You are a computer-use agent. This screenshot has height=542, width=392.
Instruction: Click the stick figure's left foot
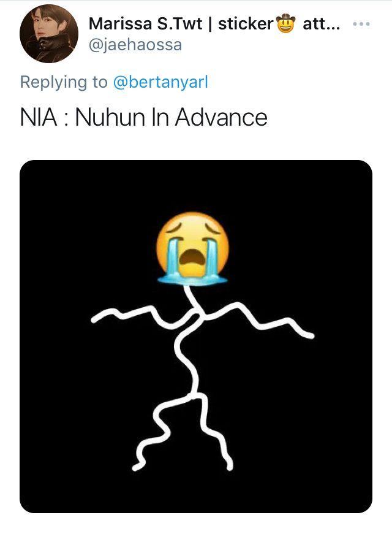pos(137,467)
